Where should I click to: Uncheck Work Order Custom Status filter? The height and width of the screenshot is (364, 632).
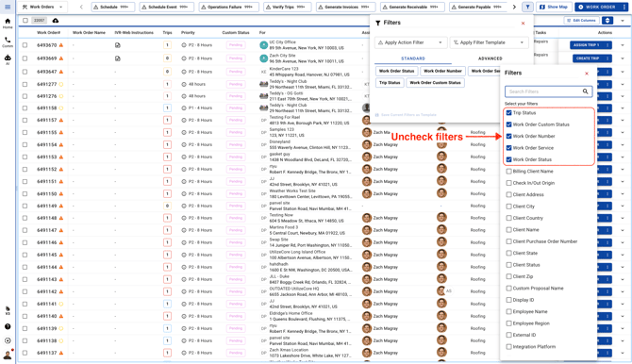click(x=509, y=124)
